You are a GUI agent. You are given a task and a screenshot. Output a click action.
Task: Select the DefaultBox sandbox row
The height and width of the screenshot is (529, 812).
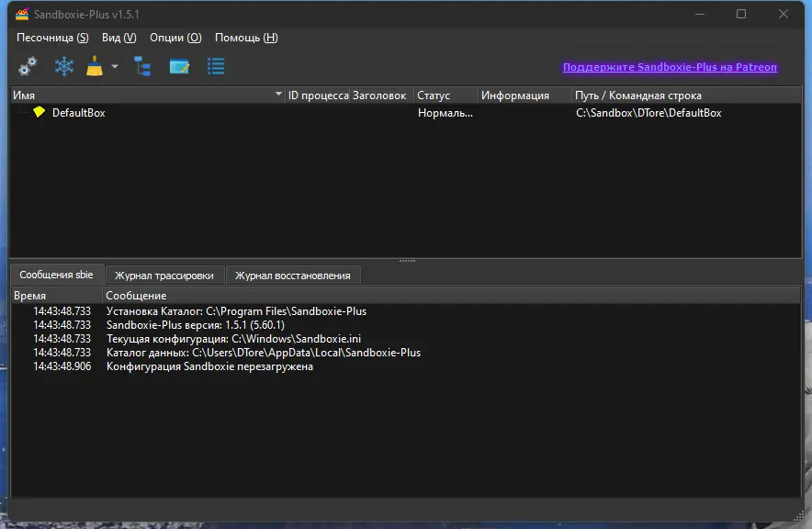(406, 113)
